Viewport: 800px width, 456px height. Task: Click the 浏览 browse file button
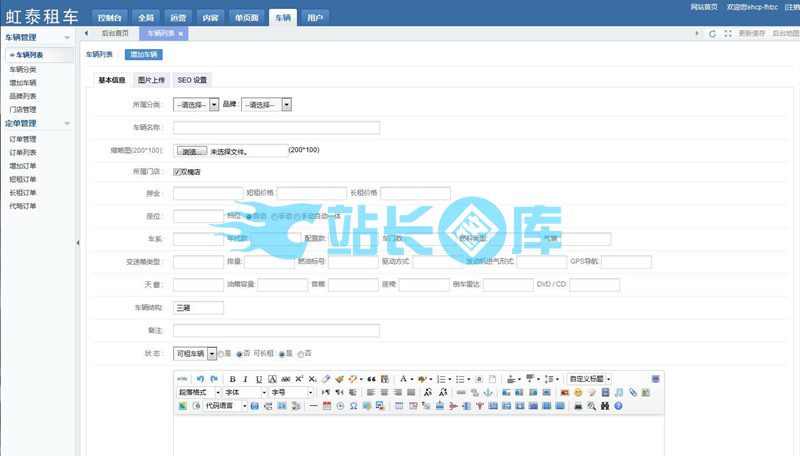point(192,151)
